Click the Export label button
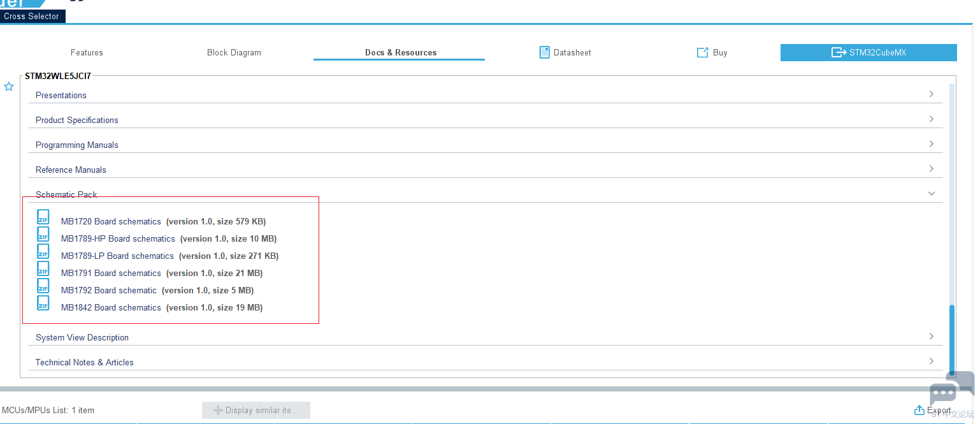This screenshot has width=980, height=424. pos(939,410)
